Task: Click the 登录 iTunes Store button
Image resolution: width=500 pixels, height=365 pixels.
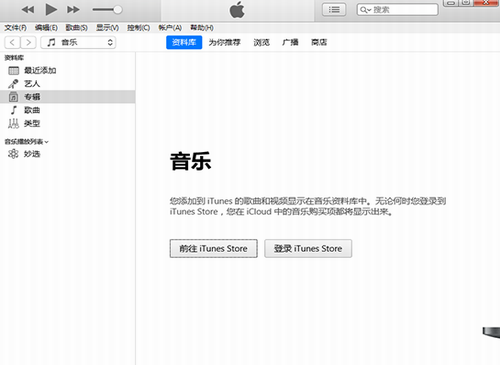Action: point(308,248)
